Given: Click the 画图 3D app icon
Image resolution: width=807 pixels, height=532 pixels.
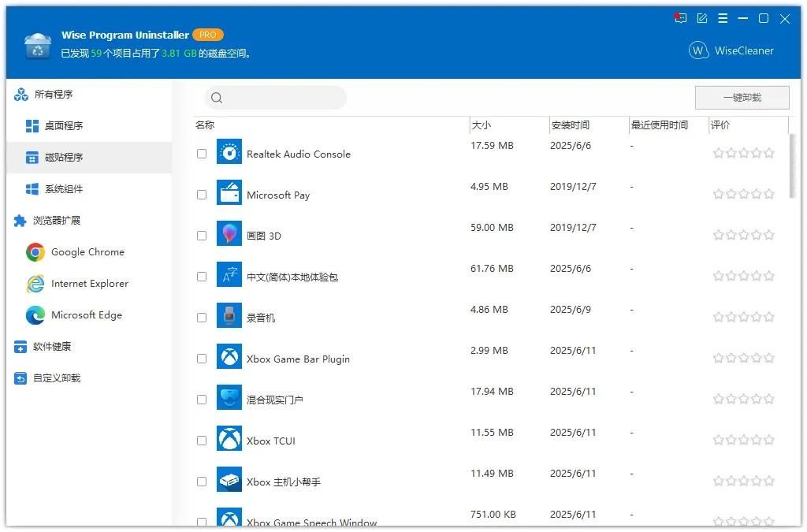Looking at the screenshot, I should [229, 233].
